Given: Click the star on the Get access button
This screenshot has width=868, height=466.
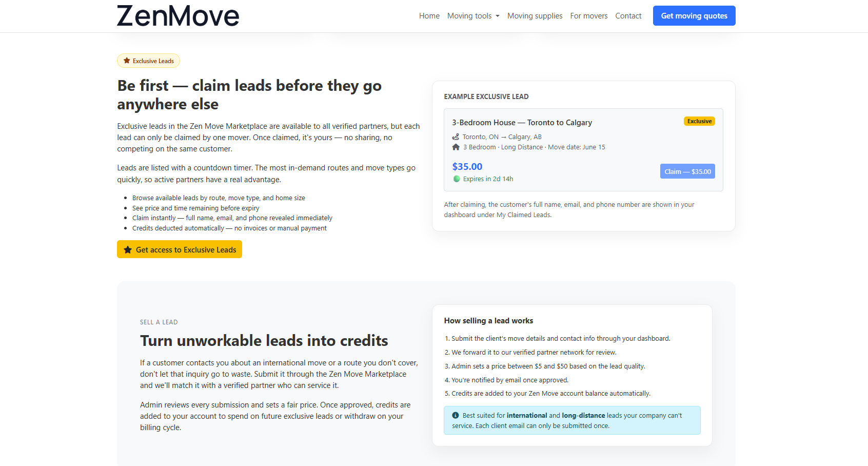Looking at the screenshot, I should tap(128, 249).
